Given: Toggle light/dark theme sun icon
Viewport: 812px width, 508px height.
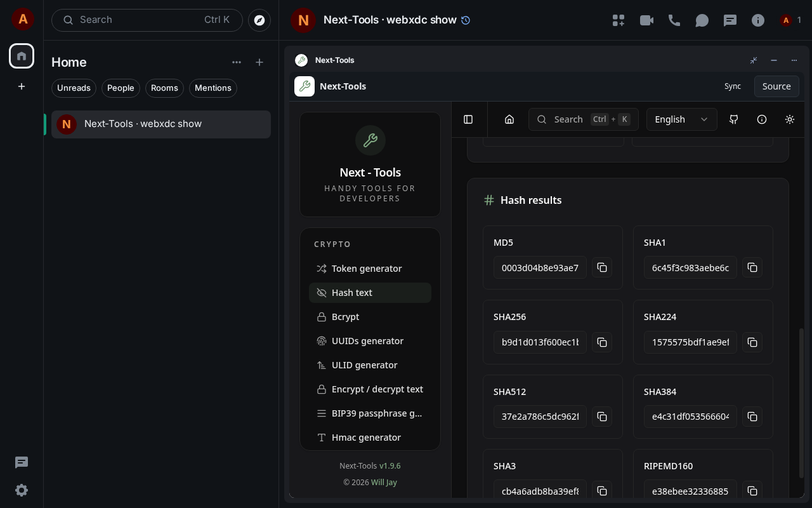Looking at the screenshot, I should pyautogui.click(x=790, y=119).
